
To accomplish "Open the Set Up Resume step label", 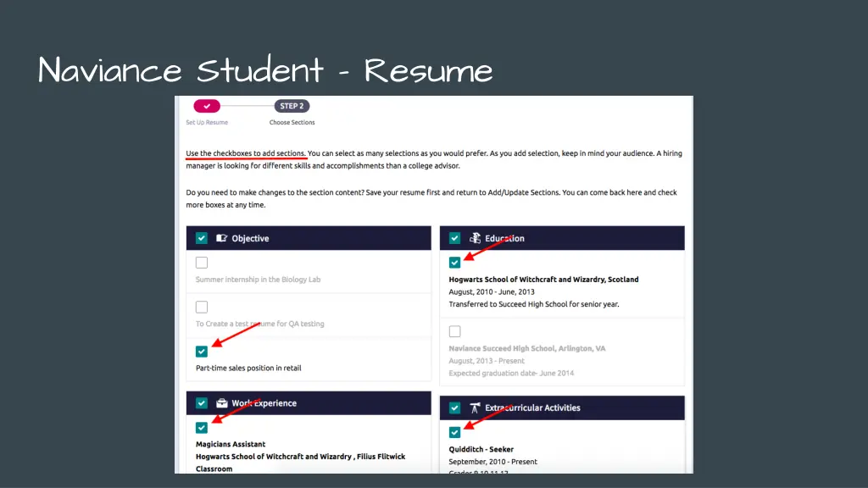I will (x=207, y=122).
